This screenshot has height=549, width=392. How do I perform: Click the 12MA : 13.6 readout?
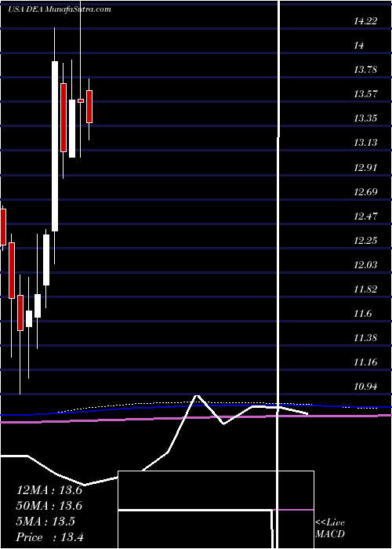coord(49,490)
